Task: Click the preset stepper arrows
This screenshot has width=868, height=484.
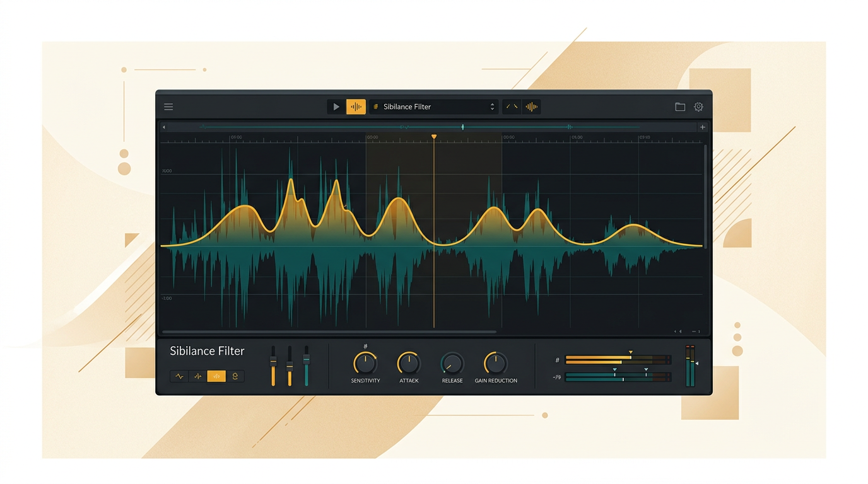Action: (492, 107)
